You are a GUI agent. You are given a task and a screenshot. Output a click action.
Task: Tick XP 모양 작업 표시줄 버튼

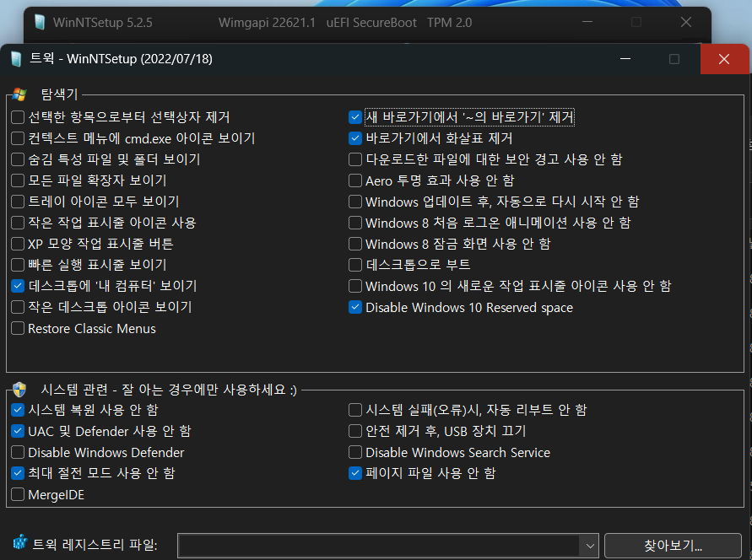pos(18,244)
